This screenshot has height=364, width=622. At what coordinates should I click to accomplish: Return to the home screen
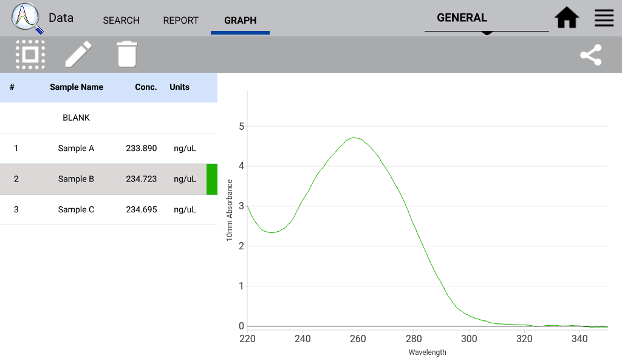[x=567, y=18]
